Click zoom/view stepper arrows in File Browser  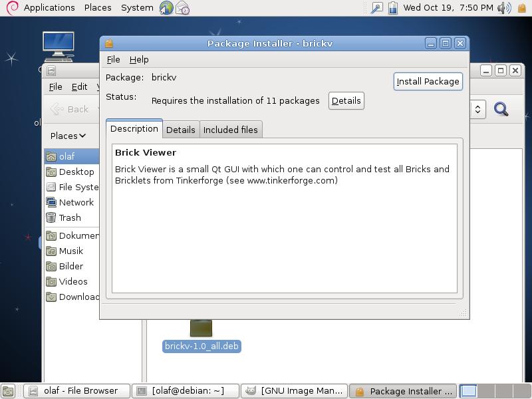pos(477,109)
